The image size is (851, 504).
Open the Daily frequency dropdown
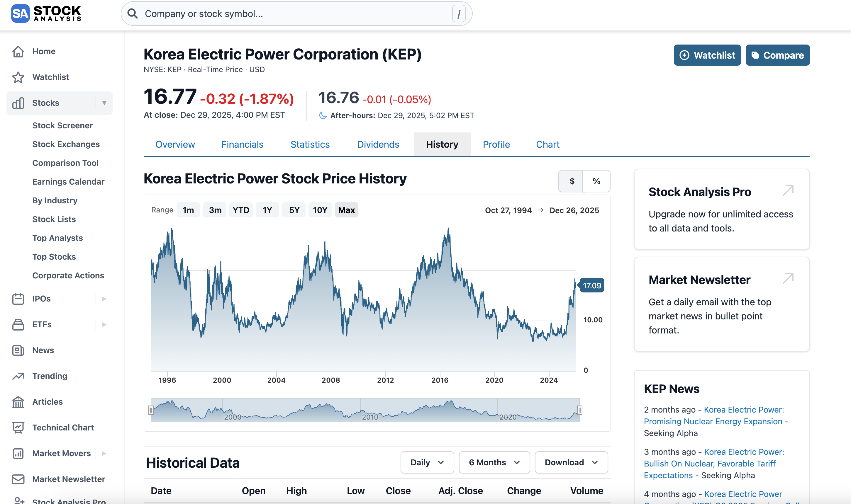pos(427,462)
